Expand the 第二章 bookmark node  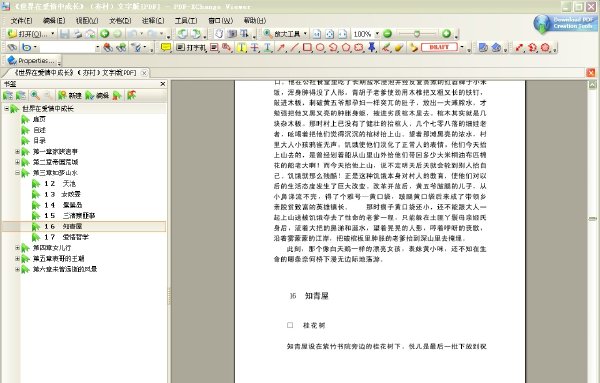pyautogui.click(x=17, y=162)
